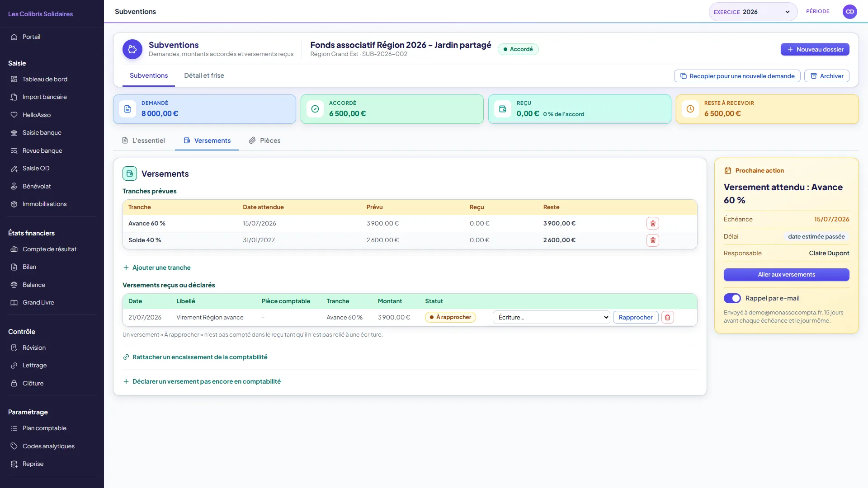The height and width of the screenshot is (488, 868).
Task: Open Compte de résultat in sidebar
Action: [52, 249]
